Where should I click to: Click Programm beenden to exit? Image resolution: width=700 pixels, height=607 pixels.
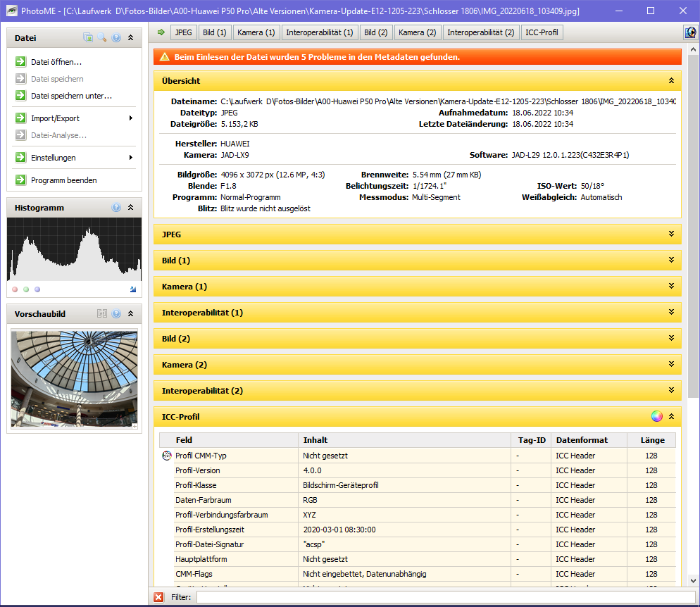tap(63, 180)
